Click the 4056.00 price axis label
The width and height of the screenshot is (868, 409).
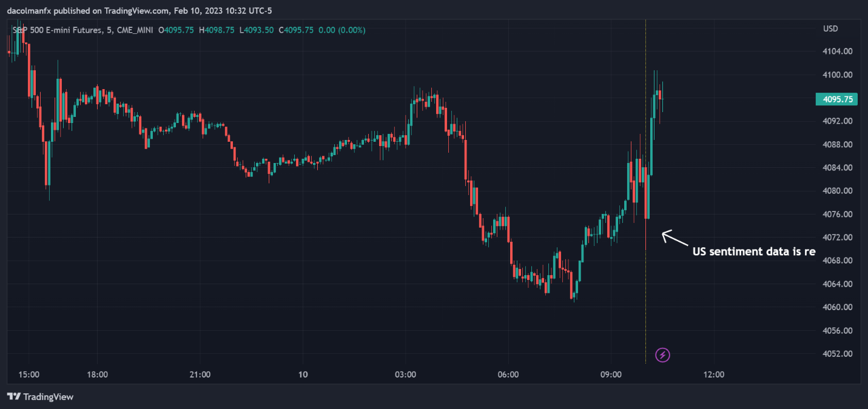tap(838, 331)
